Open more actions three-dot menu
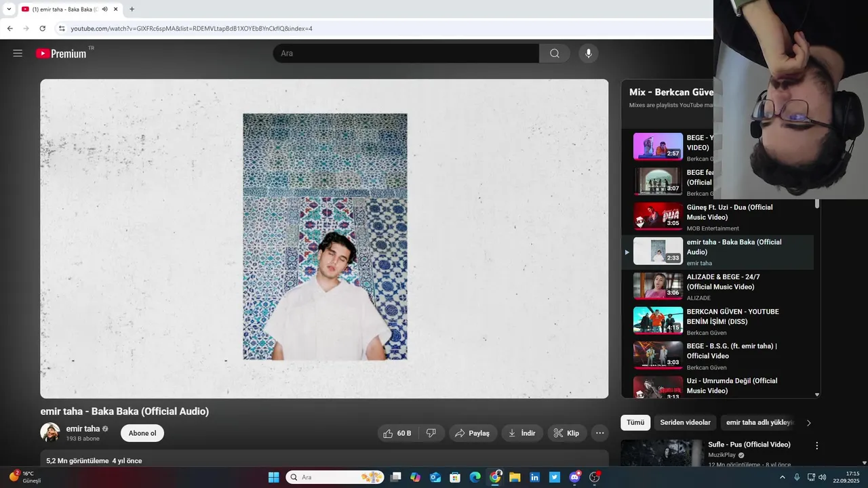This screenshot has height=488, width=868. tap(599, 433)
